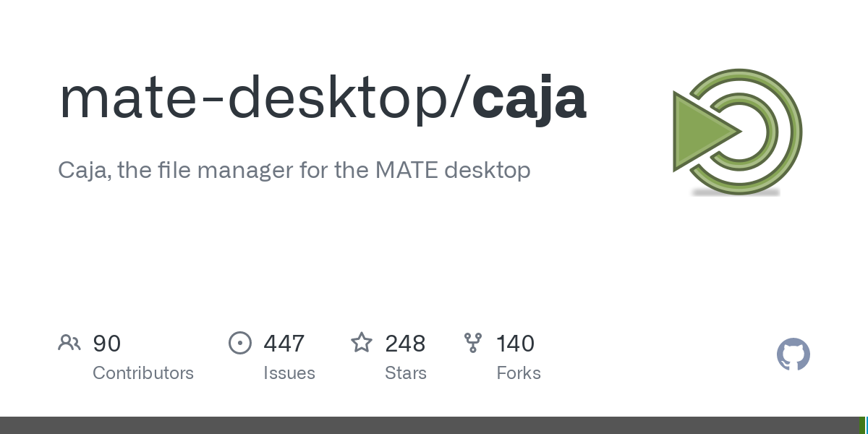Open the Forks label
Viewport: 868px width, 434px height.
pyautogui.click(x=519, y=373)
